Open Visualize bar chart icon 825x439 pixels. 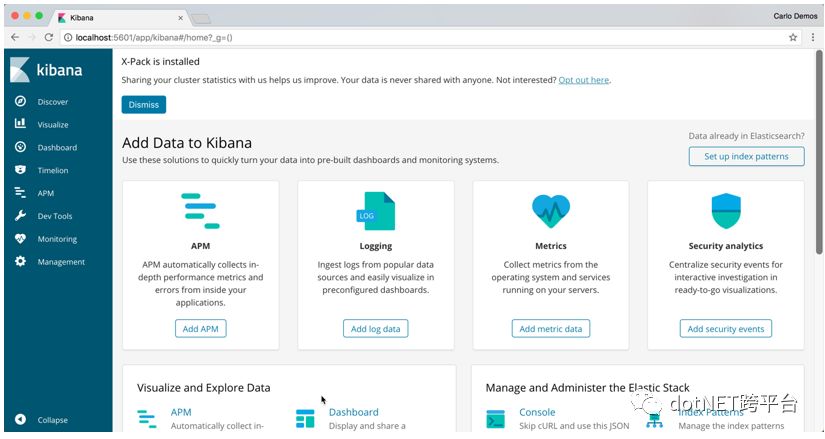[x=20, y=124]
